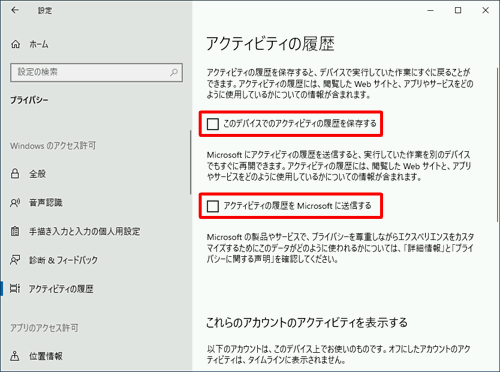Viewport: 500px width, 390px height.
Task: Click the アプリのアクセス許可 section label
Action: (44, 328)
